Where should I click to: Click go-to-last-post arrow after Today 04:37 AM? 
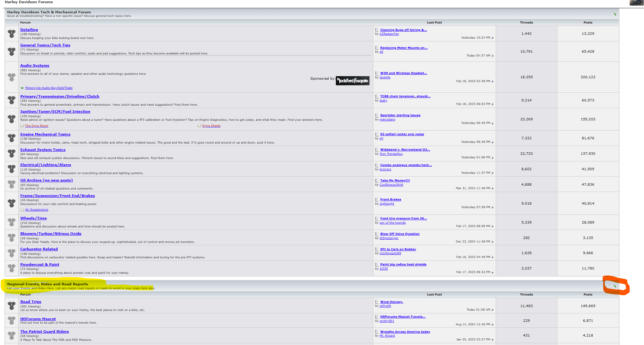(x=493, y=56)
